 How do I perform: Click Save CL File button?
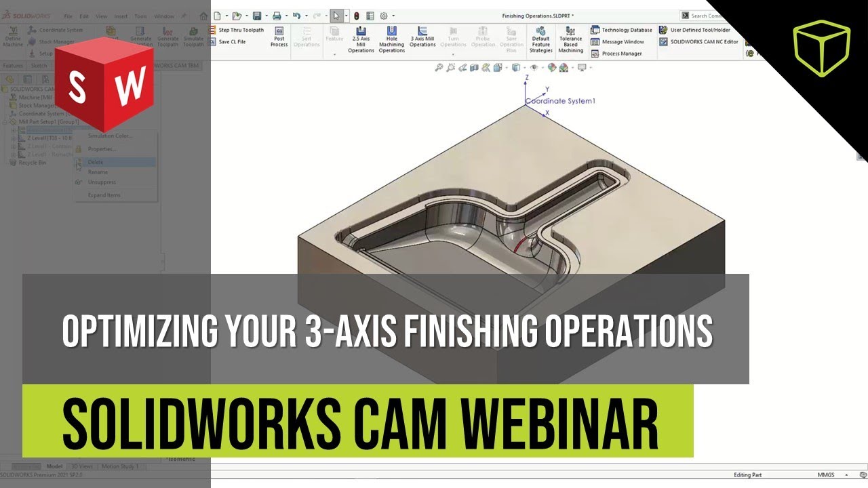coord(229,42)
